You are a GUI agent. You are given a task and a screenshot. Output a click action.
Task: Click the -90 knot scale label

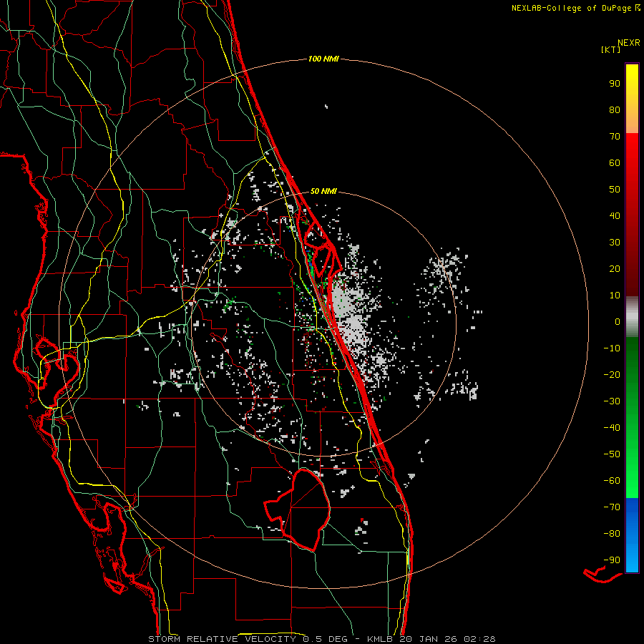click(612, 560)
